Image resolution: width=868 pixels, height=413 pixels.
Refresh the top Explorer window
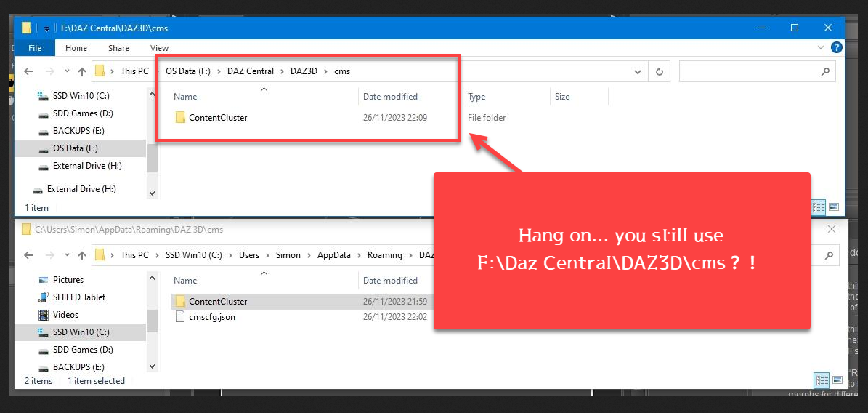659,71
